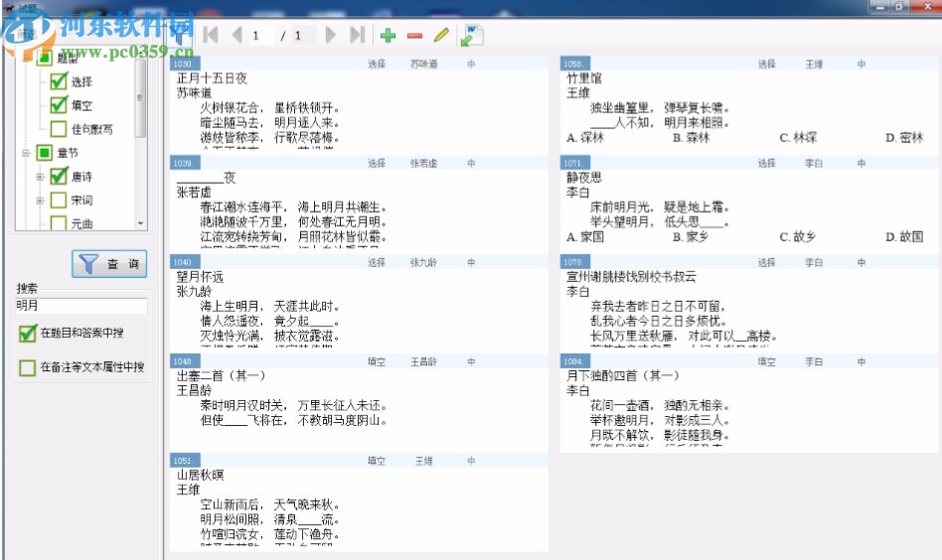Add a new question with green plus
The width and height of the screenshot is (942, 560).
click(389, 36)
